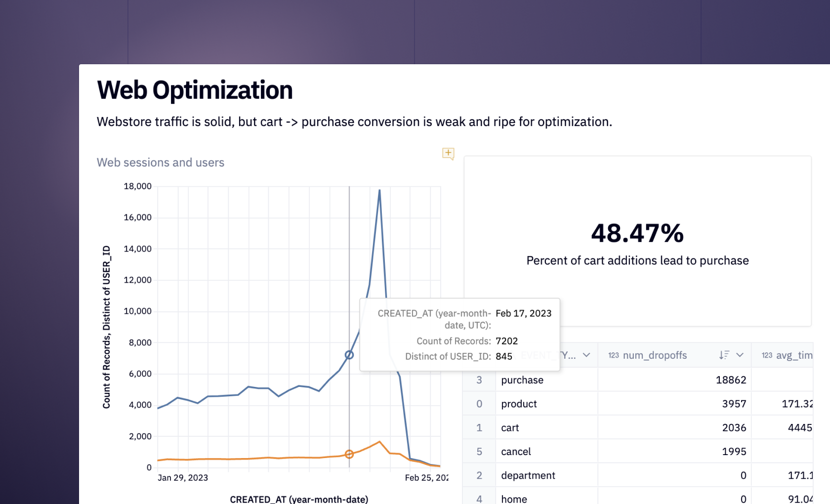The width and height of the screenshot is (830, 504).
Task: Open the num_dropoffs column dropdown chevron
Action: tap(740, 355)
